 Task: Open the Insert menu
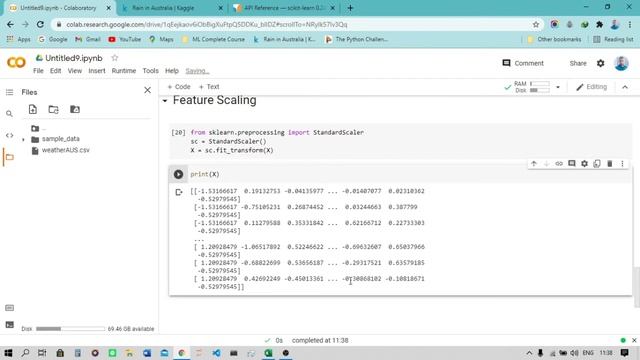click(97, 71)
